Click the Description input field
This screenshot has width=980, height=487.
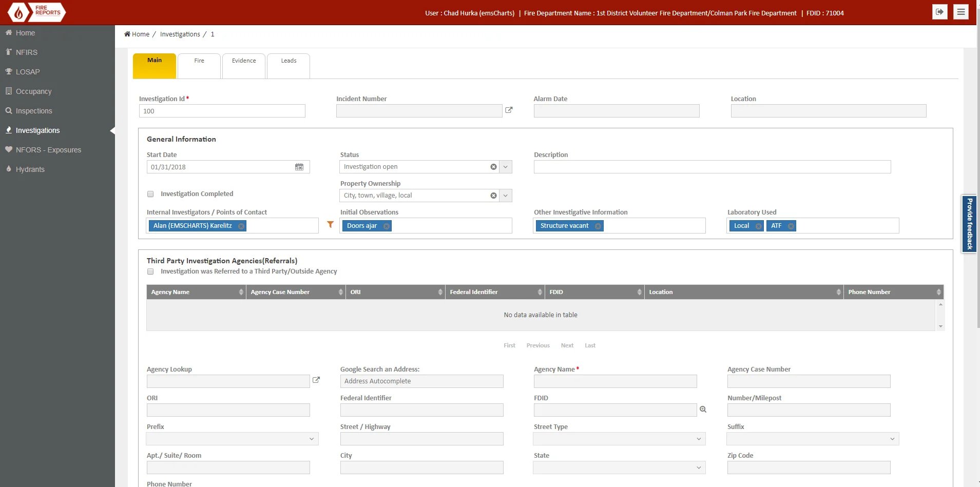coord(713,167)
